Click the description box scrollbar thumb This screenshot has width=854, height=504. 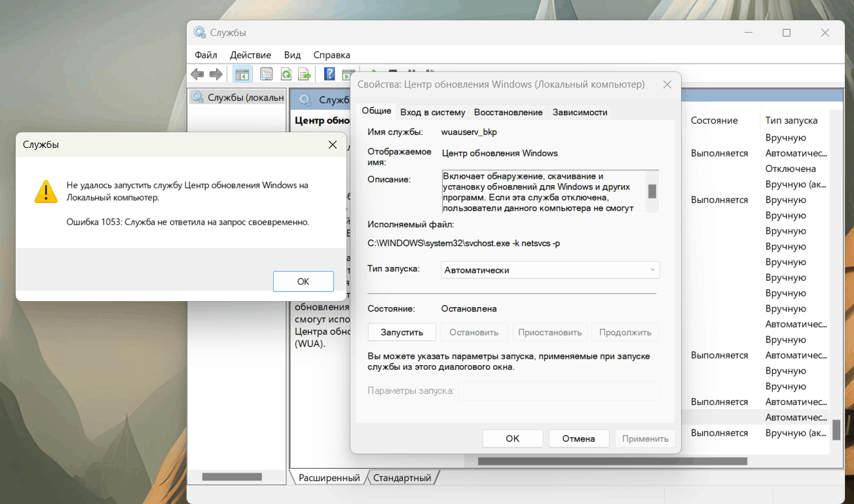coord(652,191)
